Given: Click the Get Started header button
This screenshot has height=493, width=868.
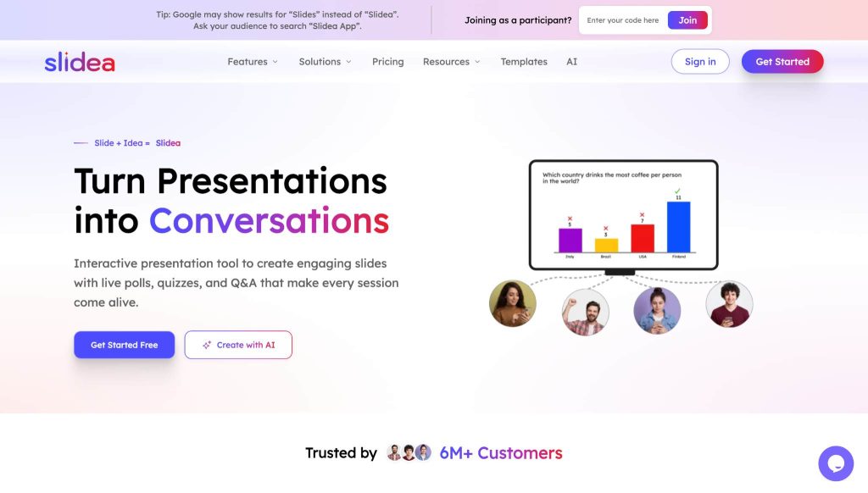Looking at the screenshot, I should click(x=782, y=62).
